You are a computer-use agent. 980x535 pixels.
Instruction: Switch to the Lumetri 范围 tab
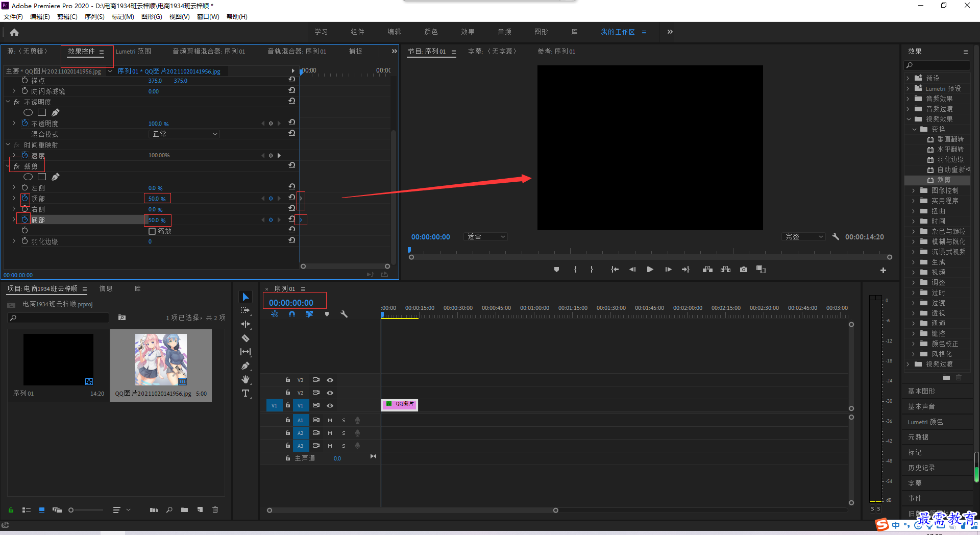tap(133, 51)
